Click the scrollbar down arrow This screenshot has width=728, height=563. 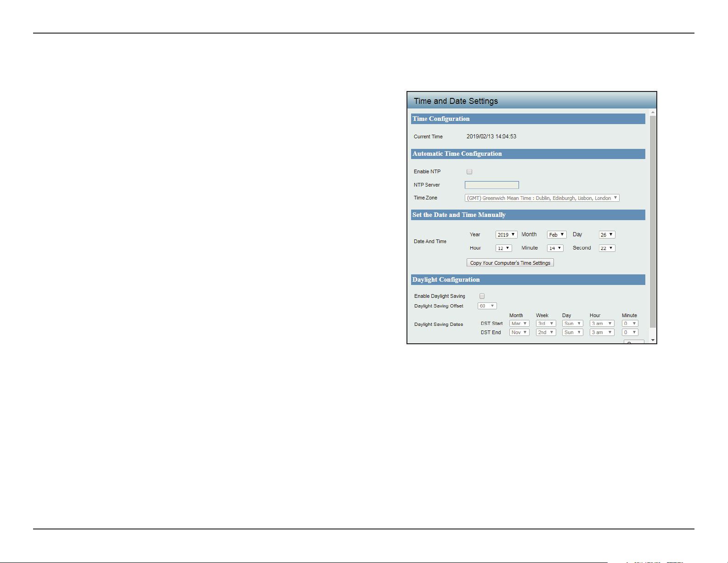pos(653,341)
